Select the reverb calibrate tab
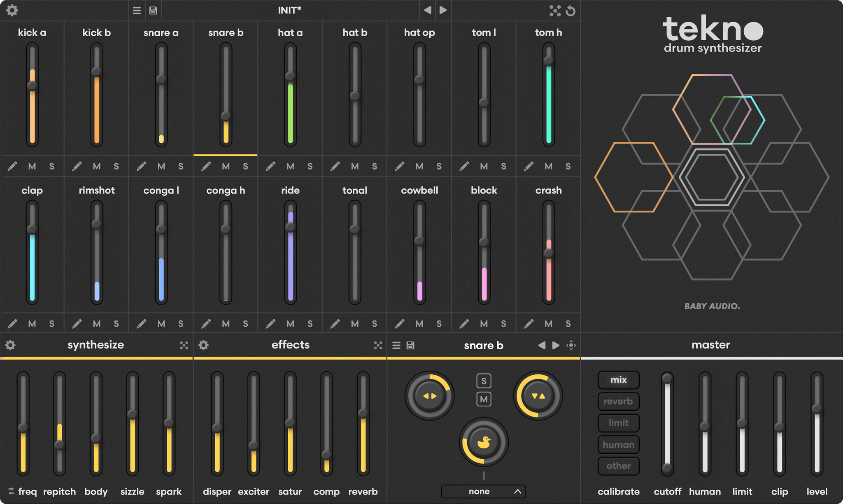The height and width of the screenshot is (504, 843). (618, 401)
